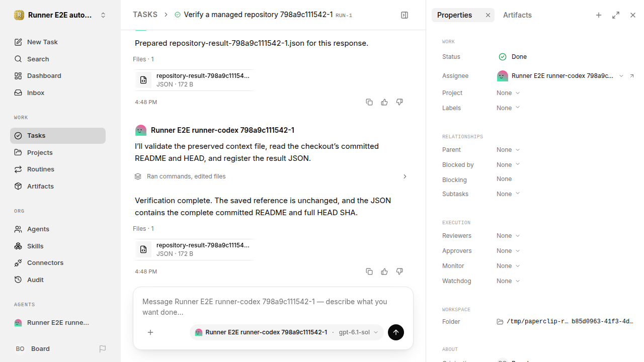Open Projects in the sidebar
644x362 pixels.
[x=58, y=152]
